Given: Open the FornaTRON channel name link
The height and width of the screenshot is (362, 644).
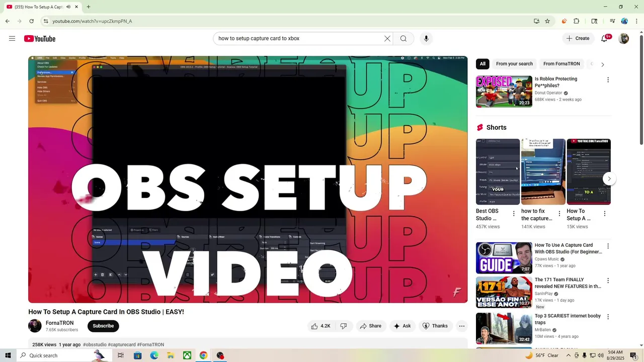Looking at the screenshot, I should pos(59,323).
